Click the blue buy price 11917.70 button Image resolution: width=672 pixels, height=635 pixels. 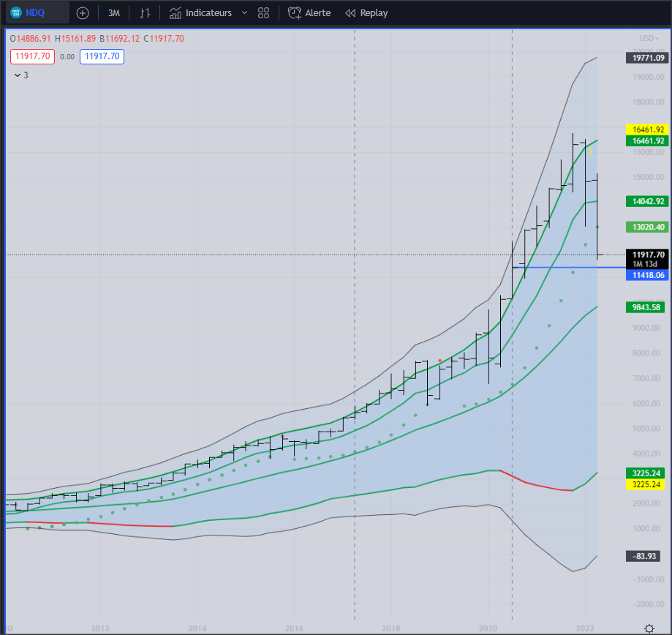coord(102,56)
